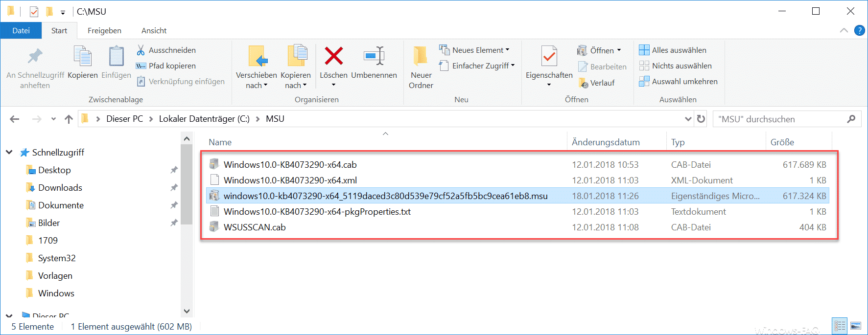
Task: Select Windows10.0-KB4073290-x64-pkgProperties.txt
Action: (317, 211)
